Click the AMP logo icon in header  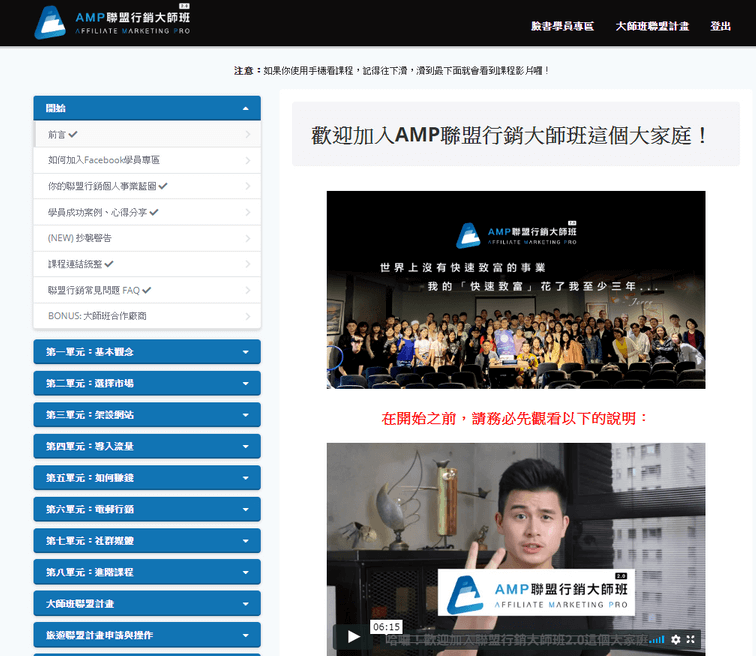click(x=50, y=23)
